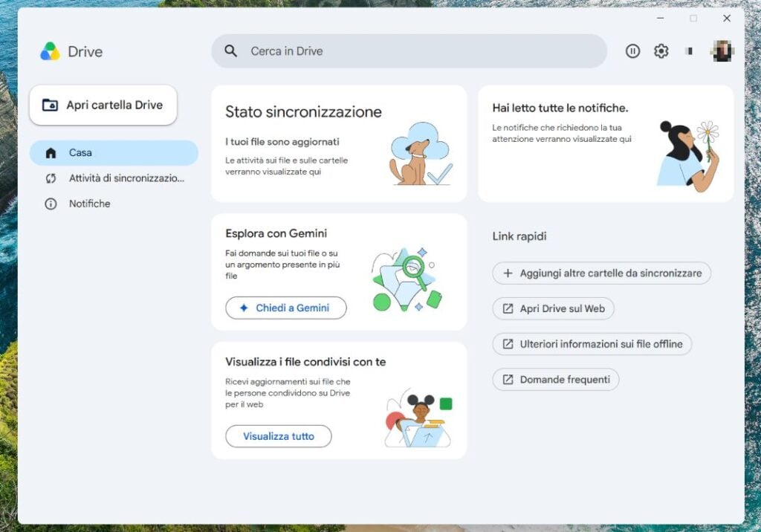Click external-link icon beside Ulteriori informazioni
This screenshot has width=761, height=532.
[508, 344]
